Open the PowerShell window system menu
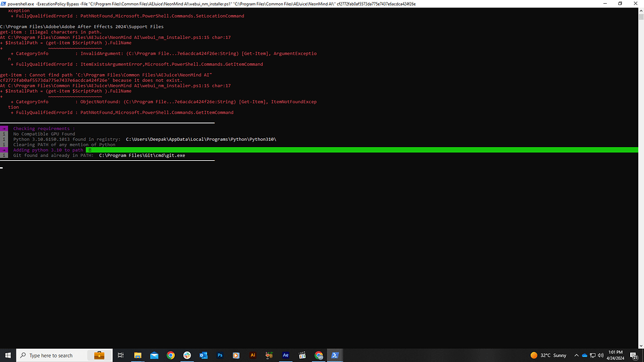Viewport: 644px width, 362px height. pos(4,3)
